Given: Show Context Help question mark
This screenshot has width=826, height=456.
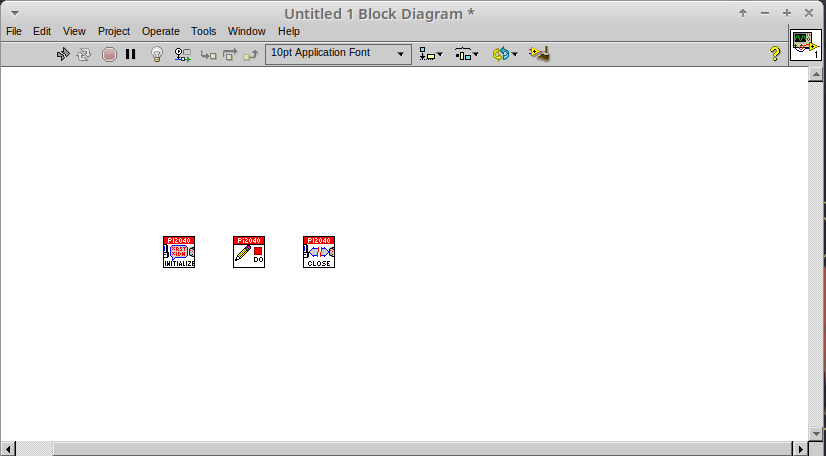Looking at the screenshot, I should pos(774,53).
